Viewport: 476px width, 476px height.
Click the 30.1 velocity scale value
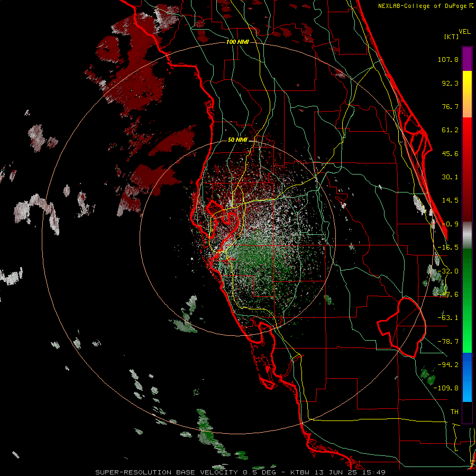tap(450, 177)
